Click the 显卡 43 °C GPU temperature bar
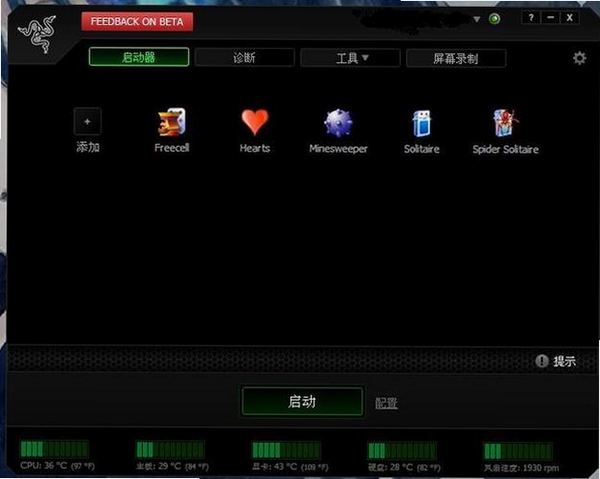 (286, 450)
